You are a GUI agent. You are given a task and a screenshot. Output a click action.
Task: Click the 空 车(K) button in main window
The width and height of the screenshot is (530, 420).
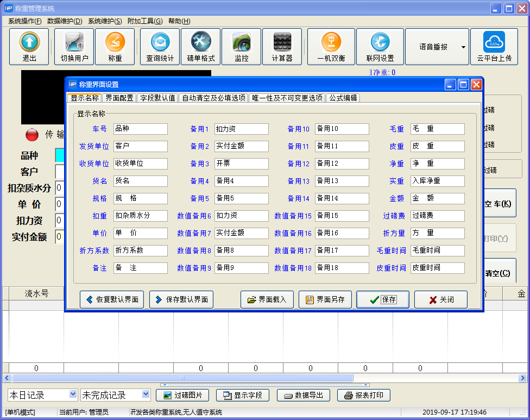click(x=499, y=204)
